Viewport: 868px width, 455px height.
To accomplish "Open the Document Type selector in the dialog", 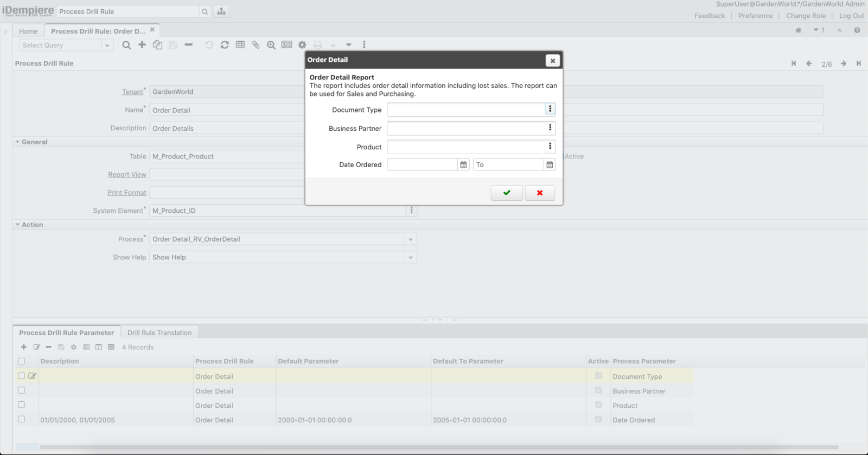I will click(x=550, y=109).
